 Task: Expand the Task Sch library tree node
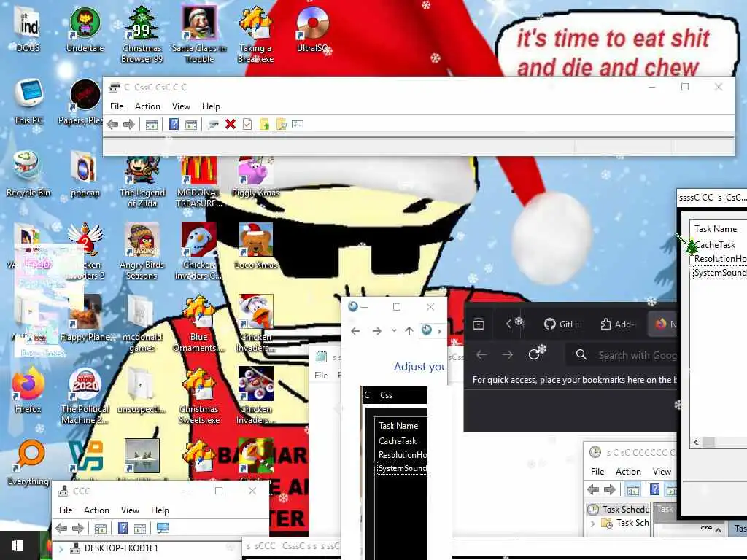pyautogui.click(x=593, y=523)
